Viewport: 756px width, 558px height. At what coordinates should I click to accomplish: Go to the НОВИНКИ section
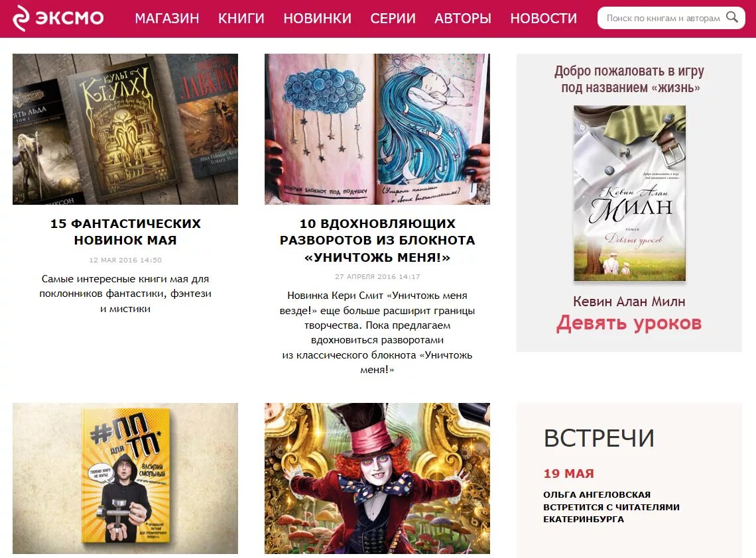click(x=317, y=19)
